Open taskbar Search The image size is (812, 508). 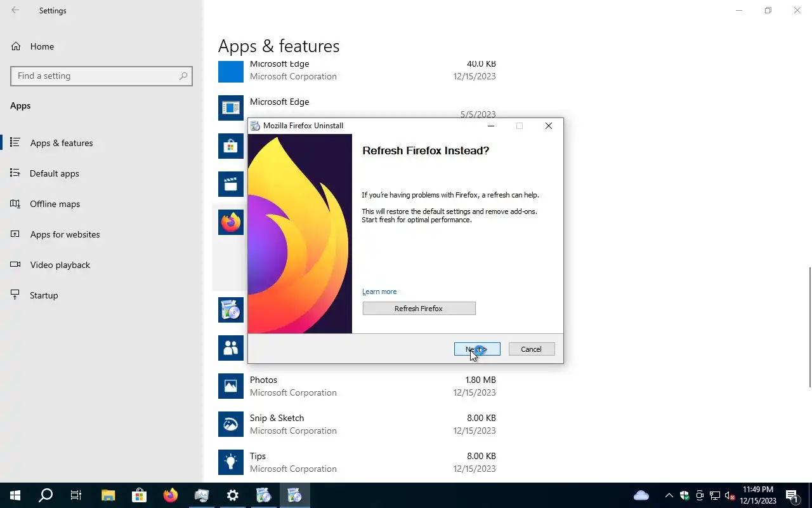46,495
